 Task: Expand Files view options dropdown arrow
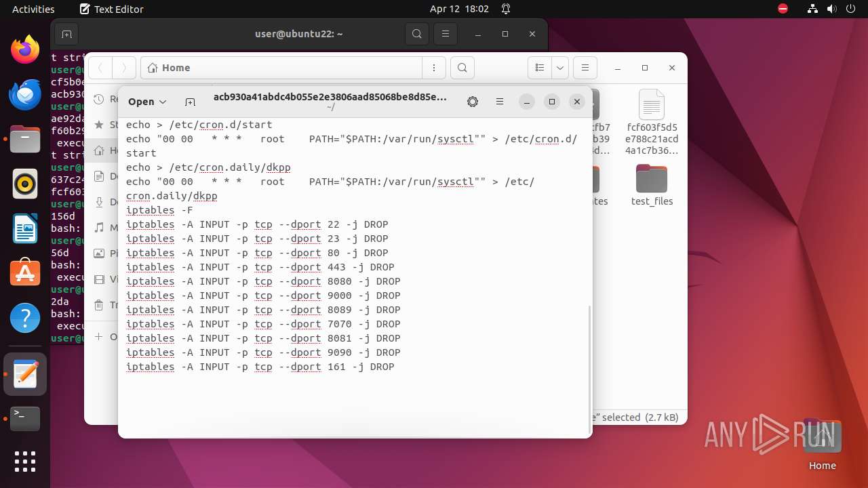click(x=560, y=68)
